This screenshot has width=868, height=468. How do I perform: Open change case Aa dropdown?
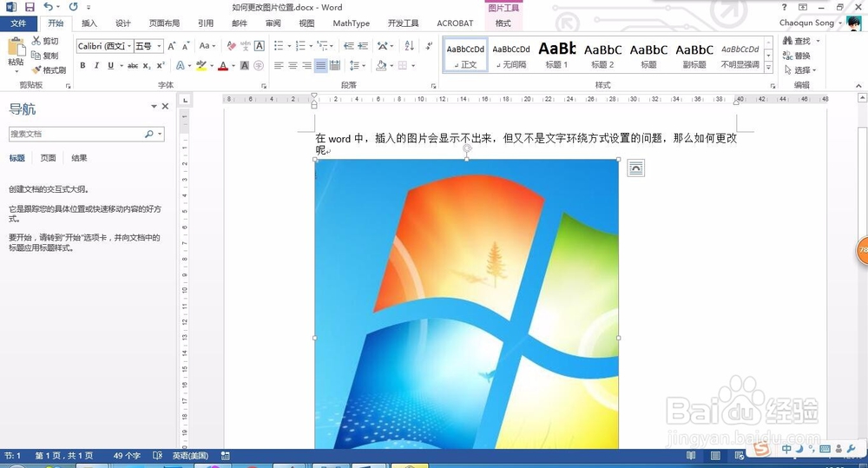tap(207, 46)
